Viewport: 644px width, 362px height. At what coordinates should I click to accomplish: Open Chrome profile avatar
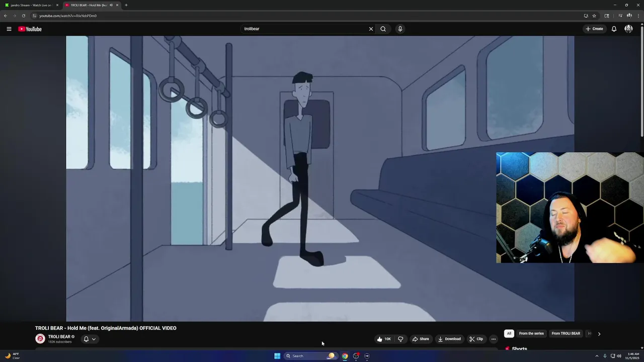click(629, 16)
